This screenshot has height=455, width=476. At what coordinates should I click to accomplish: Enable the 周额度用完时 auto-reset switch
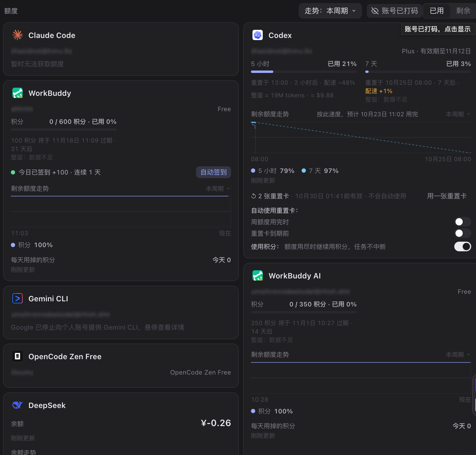[x=462, y=222]
